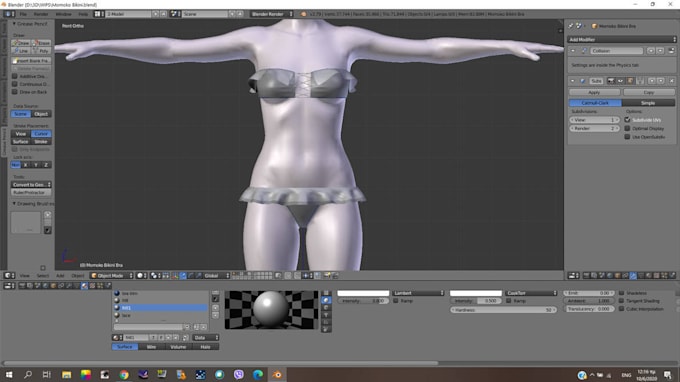Screen dimensions: 680x382
Task: Enable Additive Drawing checkbox
Action: click(15, 76)
